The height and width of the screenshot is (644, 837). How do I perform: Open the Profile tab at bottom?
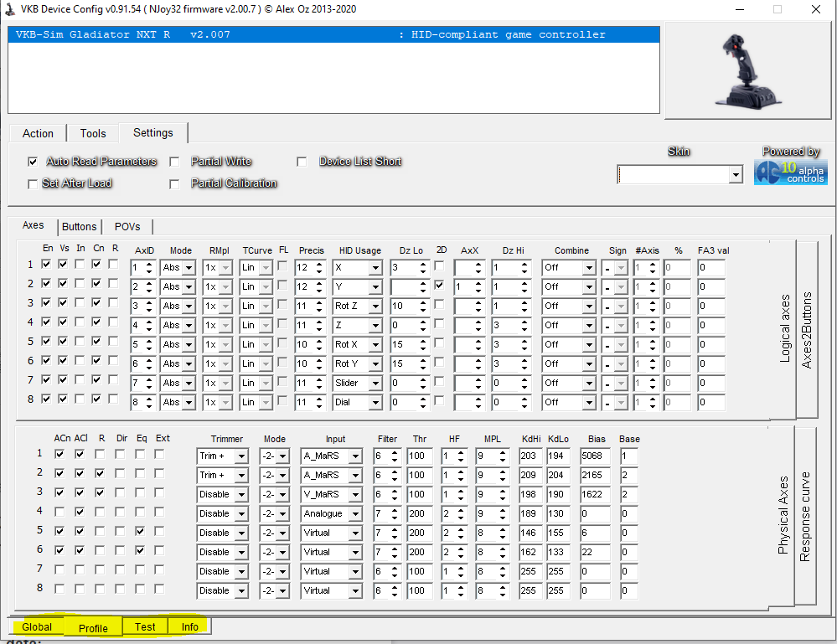click(x=93, y=628)
